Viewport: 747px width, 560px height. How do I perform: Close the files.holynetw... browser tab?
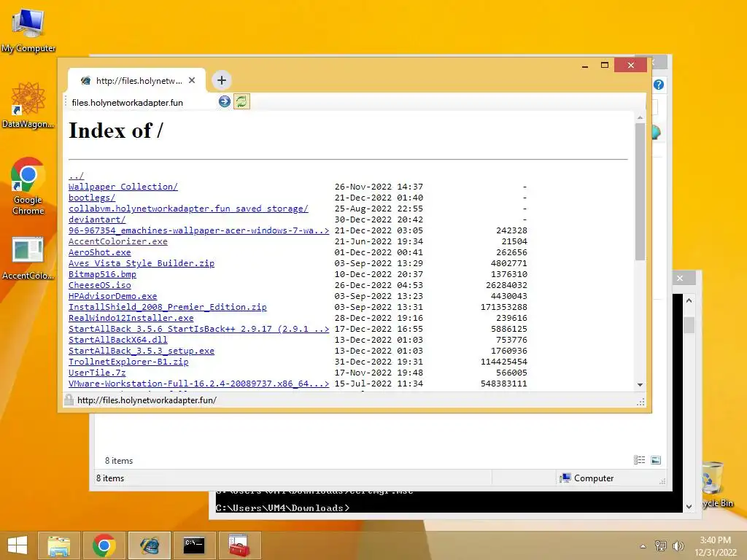[x=192, y=80]
